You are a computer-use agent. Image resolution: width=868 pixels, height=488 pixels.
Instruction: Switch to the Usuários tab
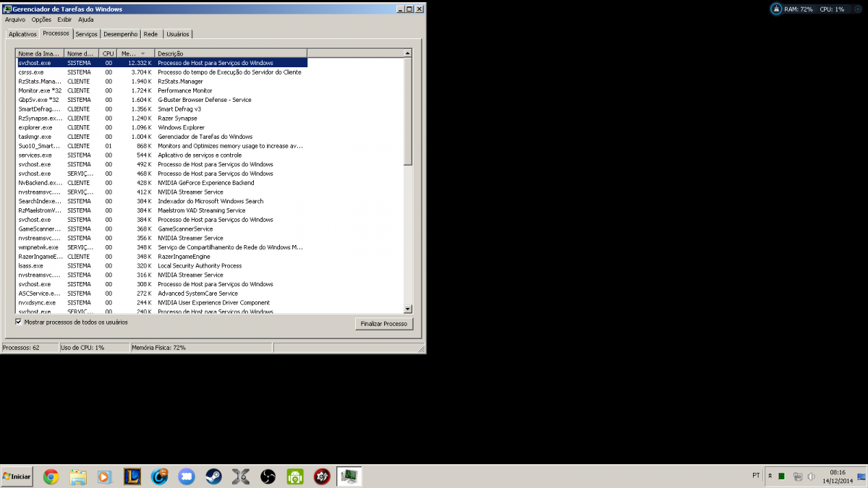177,34
